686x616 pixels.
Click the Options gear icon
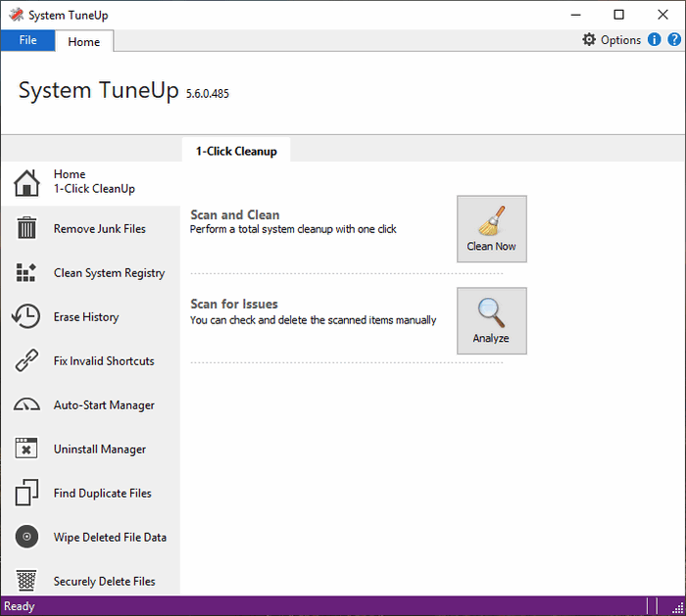[589, 40]
